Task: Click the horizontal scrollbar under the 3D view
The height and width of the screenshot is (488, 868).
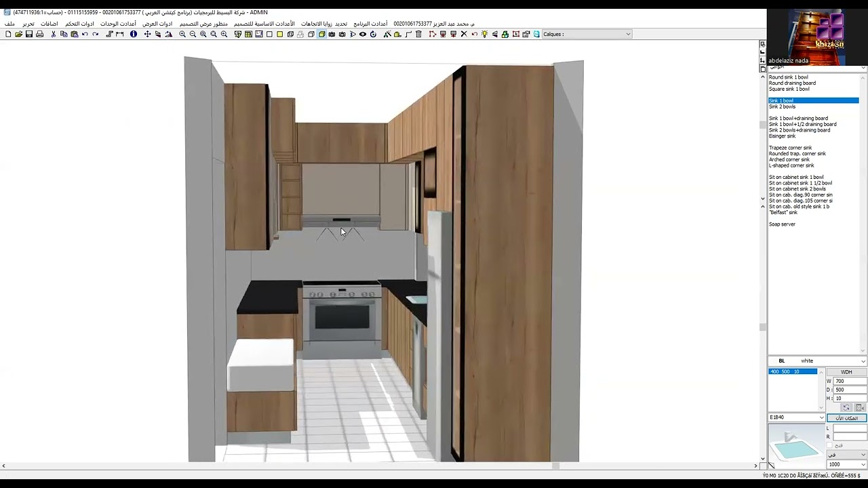Action: pyautogui.click(x=380, y=466)
